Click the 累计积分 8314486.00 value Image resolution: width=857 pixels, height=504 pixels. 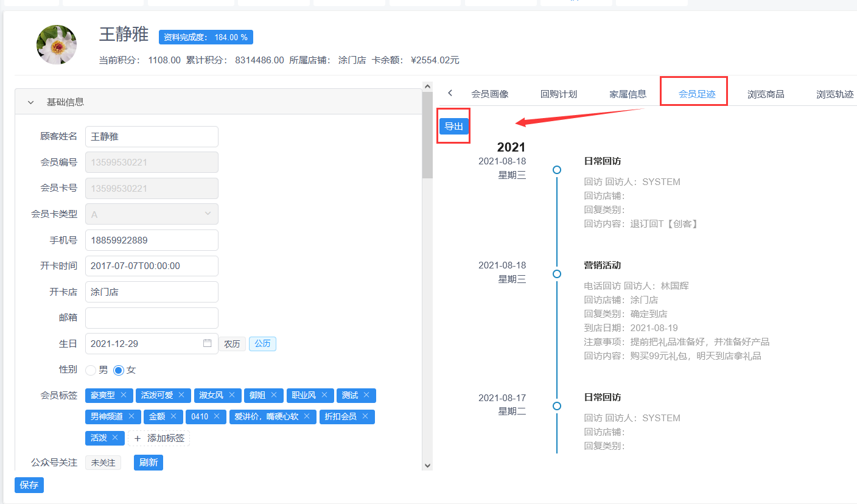click(x=259, y=60)
